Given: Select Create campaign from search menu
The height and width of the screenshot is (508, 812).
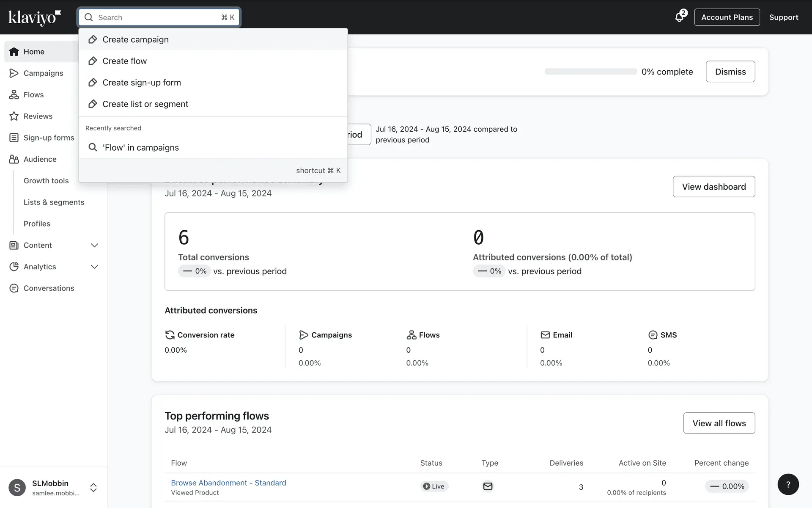Looking at the screenshot, I should [135, 39].
